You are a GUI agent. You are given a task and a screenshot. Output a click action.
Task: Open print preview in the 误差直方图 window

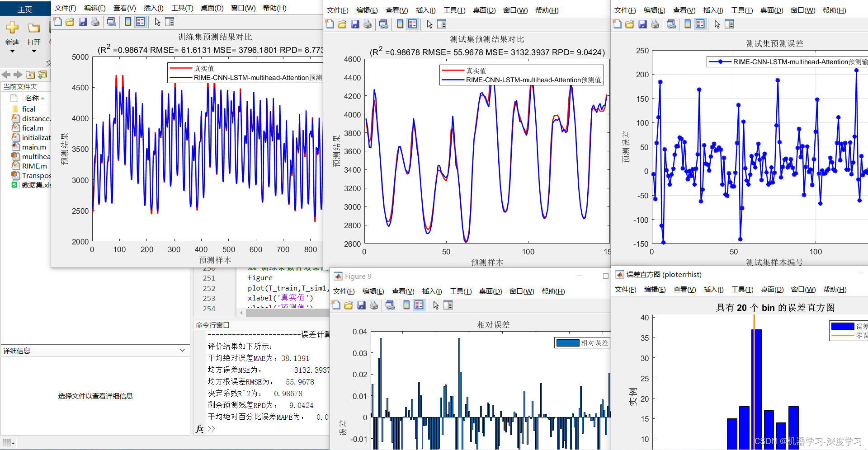pos(625,290)
